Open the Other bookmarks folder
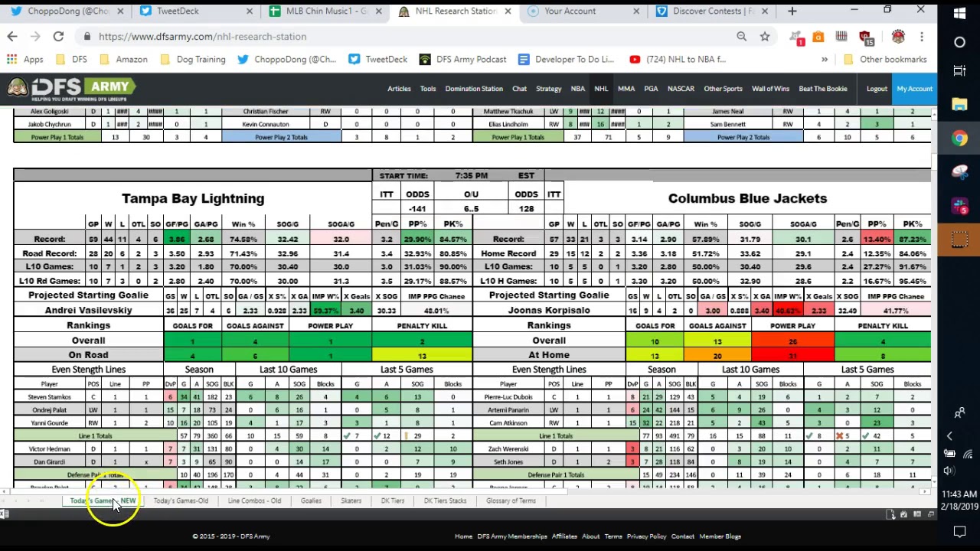This screenshot has width=980, height=551. coord(885,59)
